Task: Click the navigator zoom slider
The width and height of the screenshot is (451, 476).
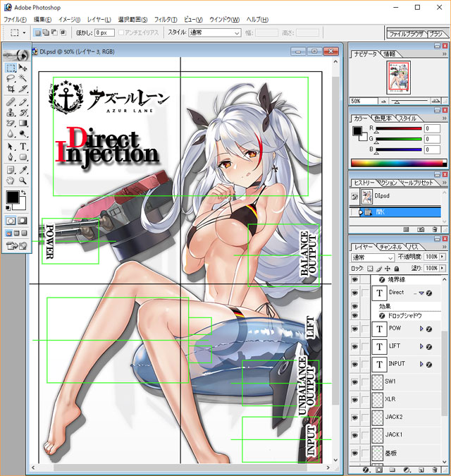Action: pyautogui.click(x=409, y=101)
